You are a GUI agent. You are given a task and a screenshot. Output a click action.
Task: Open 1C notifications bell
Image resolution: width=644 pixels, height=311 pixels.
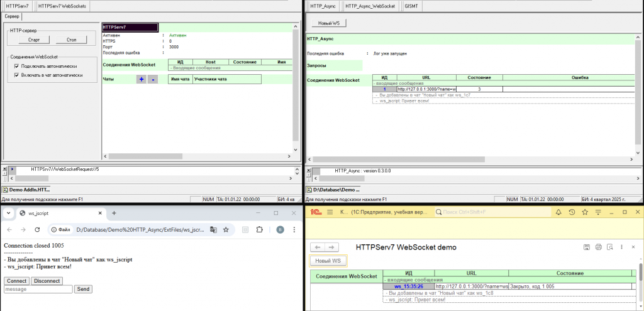(x=558, y=212)
